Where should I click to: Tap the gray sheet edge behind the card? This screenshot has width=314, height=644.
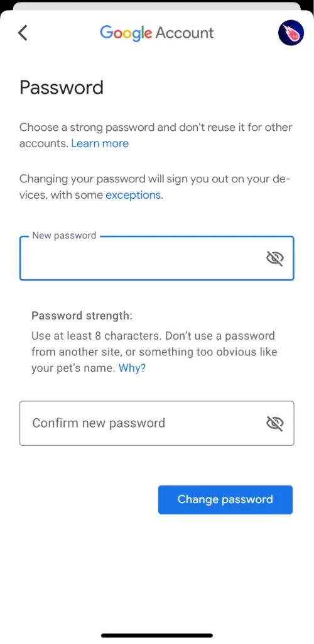click(157, 6)
